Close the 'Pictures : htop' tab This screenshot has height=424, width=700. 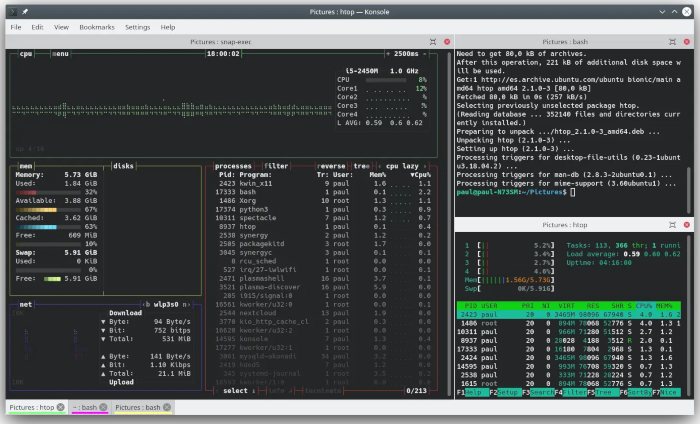[x=61, y=408]
